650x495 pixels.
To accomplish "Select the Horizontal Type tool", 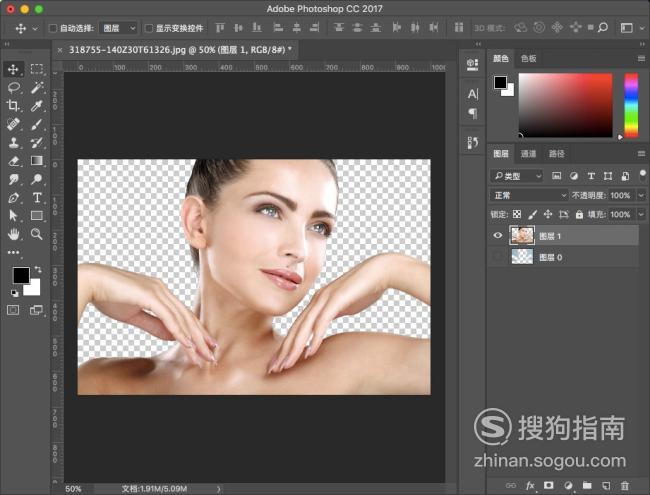I will click(x=36, y=198).
